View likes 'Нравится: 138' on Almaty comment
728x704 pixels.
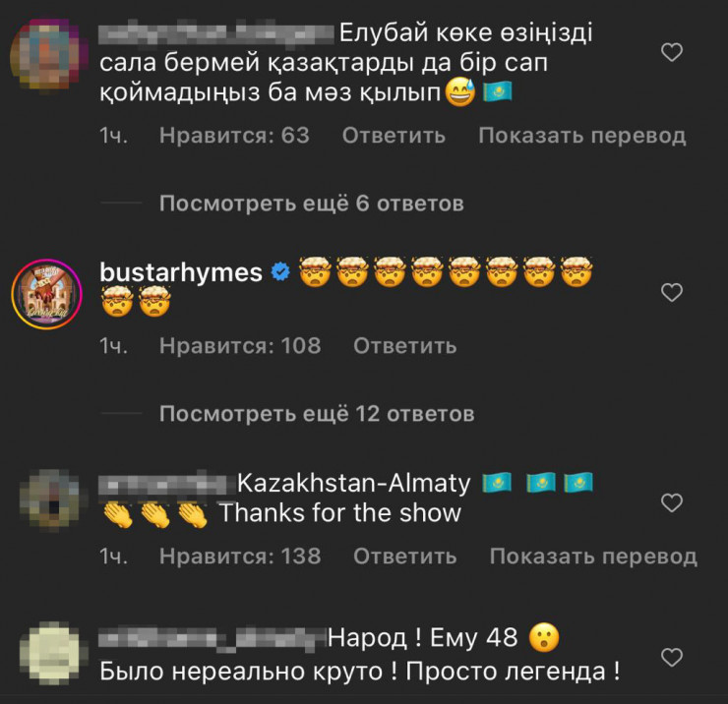tap(240, 557)
